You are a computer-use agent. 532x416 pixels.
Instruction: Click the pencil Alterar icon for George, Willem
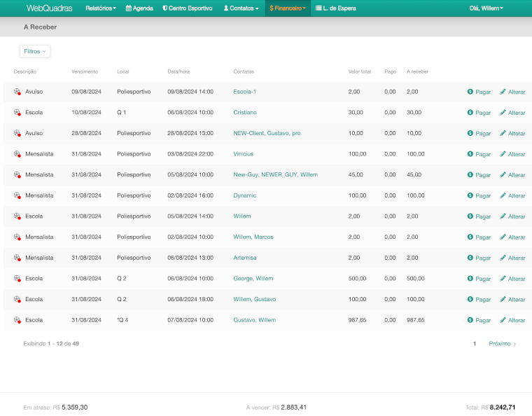coord(503,279)
